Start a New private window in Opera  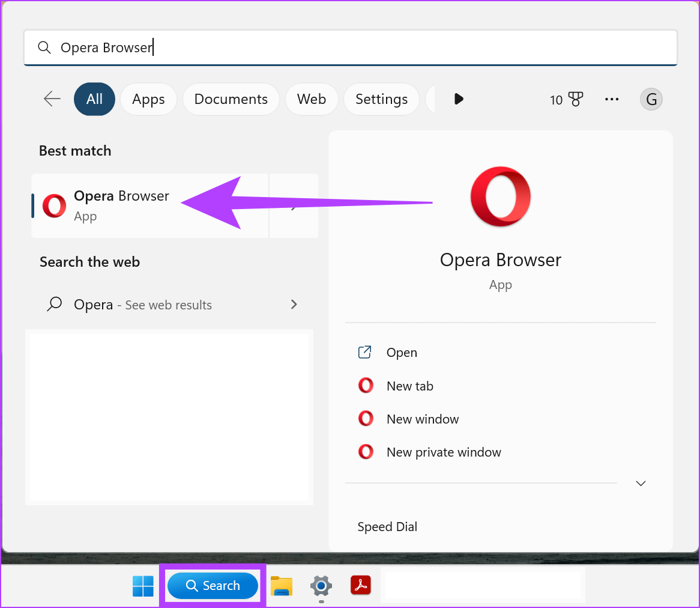click(x=444, y=452)
